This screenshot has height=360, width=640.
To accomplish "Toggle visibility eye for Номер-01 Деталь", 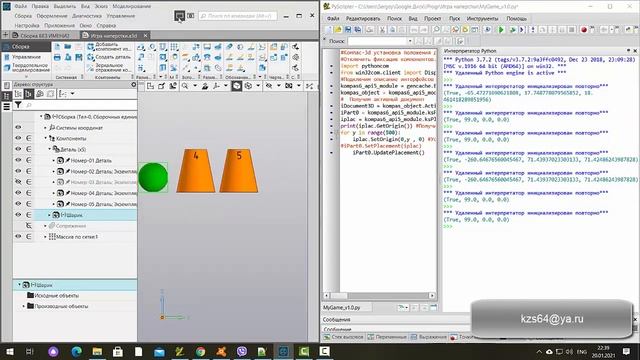I will [18, 160].
